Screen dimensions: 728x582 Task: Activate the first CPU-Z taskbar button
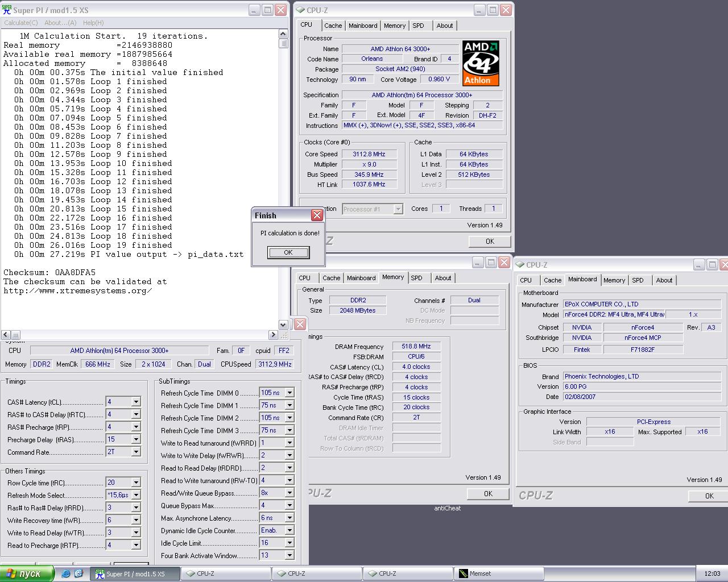[x=226, y=573]
